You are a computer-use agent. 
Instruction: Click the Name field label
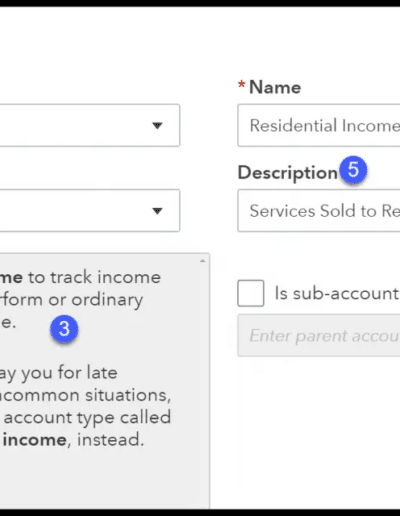275,87
